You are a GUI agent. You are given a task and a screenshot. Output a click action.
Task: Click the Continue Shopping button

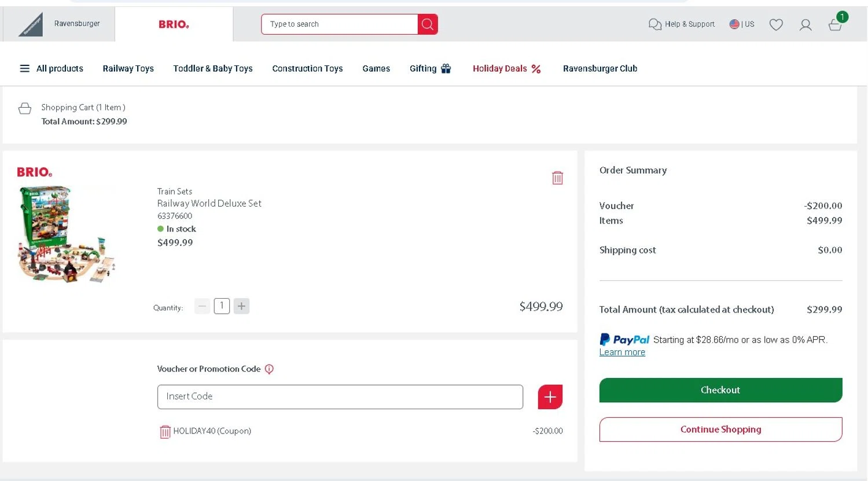tap(720, 429)
